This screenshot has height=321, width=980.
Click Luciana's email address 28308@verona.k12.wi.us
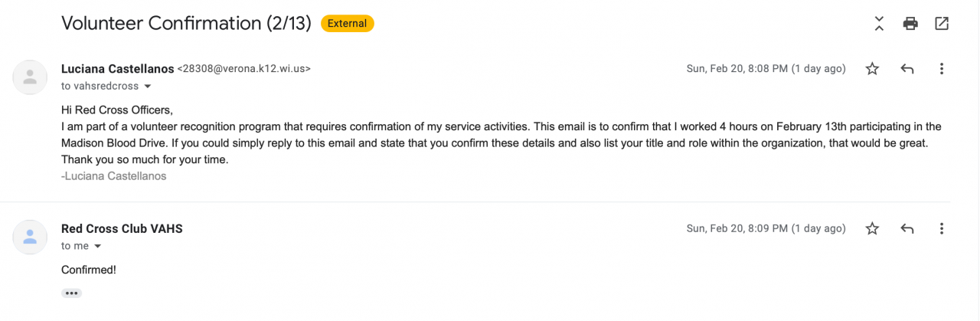click(x=244, y=69)
